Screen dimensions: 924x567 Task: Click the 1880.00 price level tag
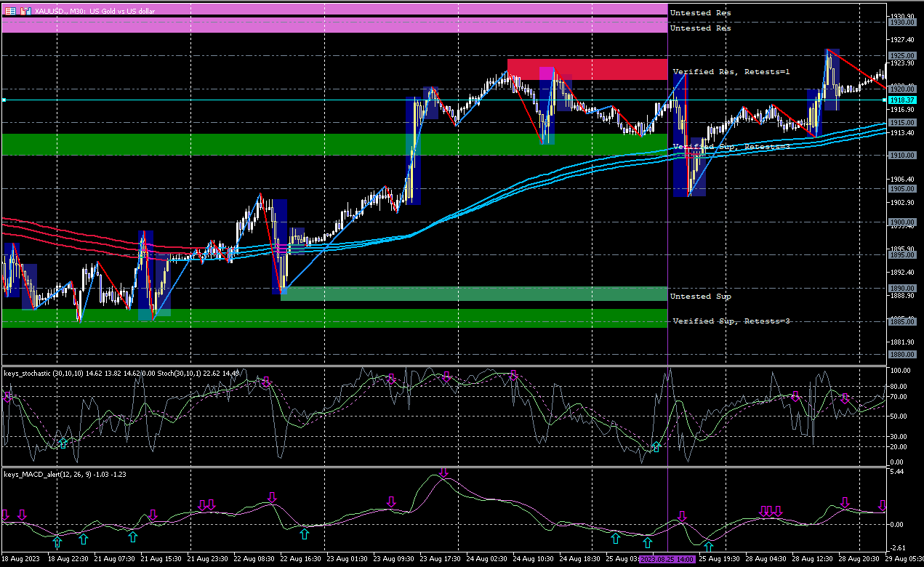click(x=901, y=355)
